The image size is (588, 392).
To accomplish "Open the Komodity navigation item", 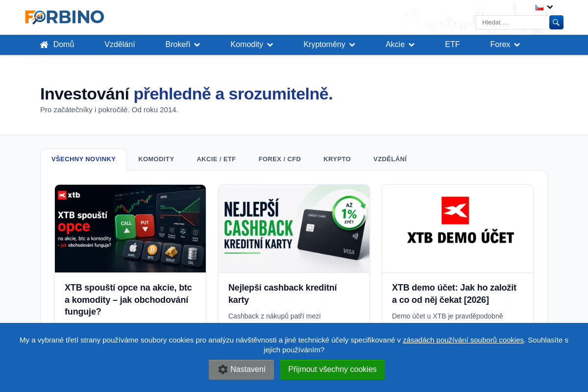I will click(x=247, y=45).
